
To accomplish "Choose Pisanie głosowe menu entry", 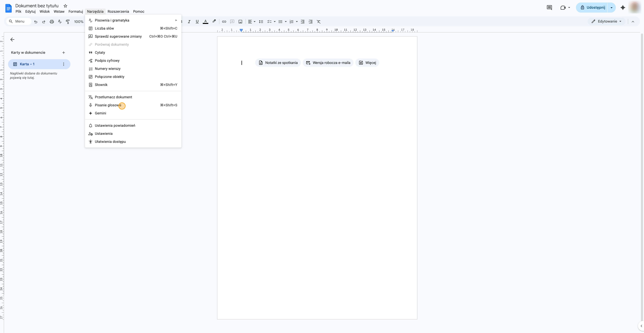I will tap(133, 105).
